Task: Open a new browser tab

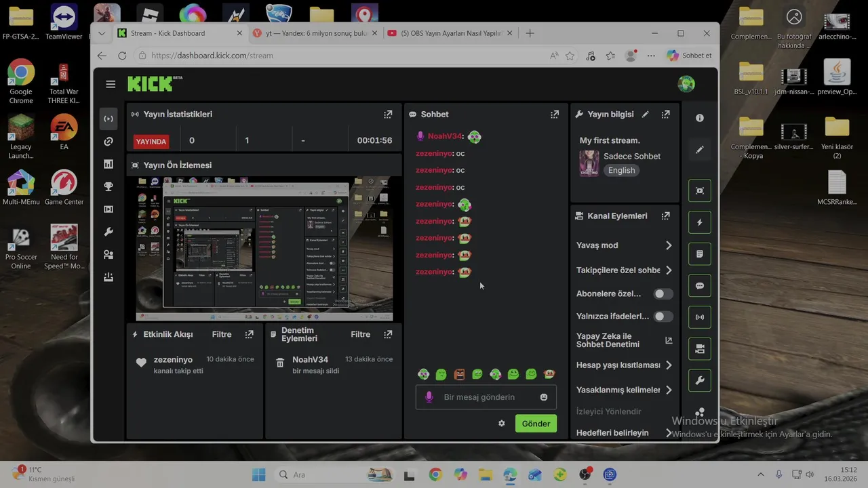Action: pos(530,33)
